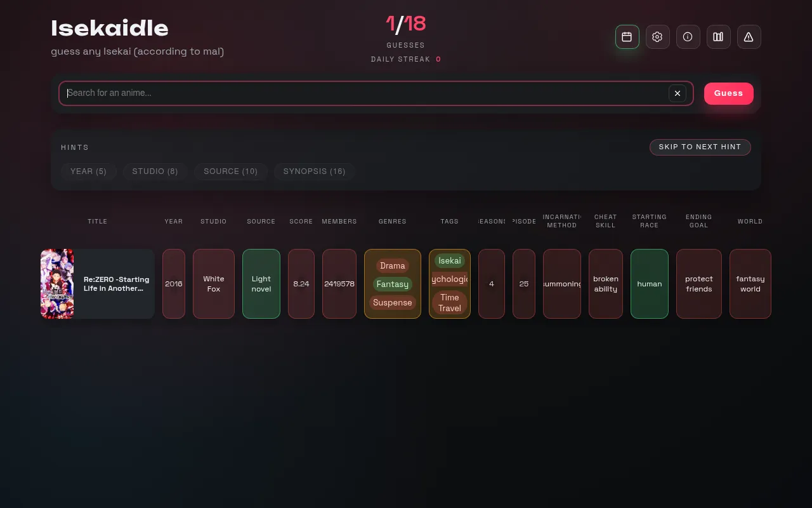812x508 pixels.
Task: Click Skip to Next Hint
Action: (700, 147)
